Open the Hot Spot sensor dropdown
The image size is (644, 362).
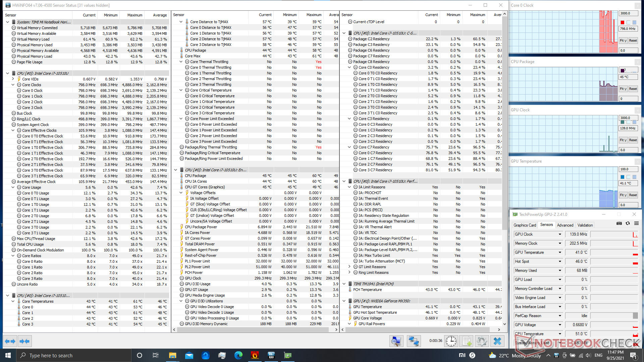pos(560,261)
